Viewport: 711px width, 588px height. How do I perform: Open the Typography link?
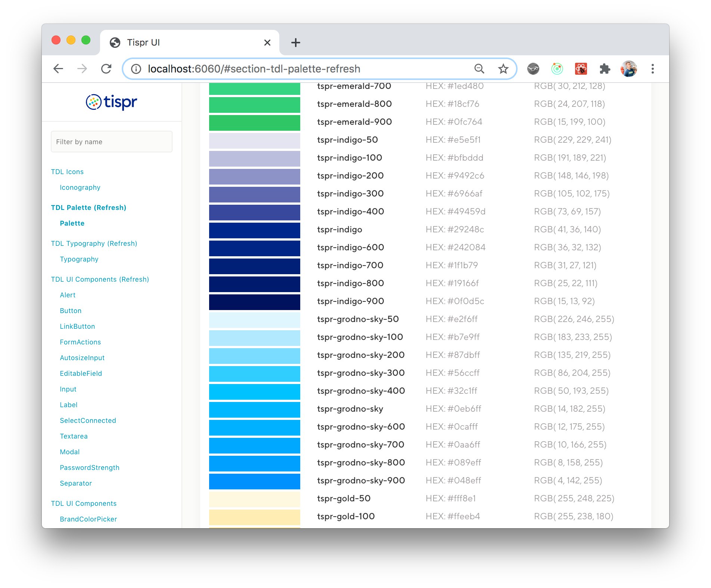point(79,259)
